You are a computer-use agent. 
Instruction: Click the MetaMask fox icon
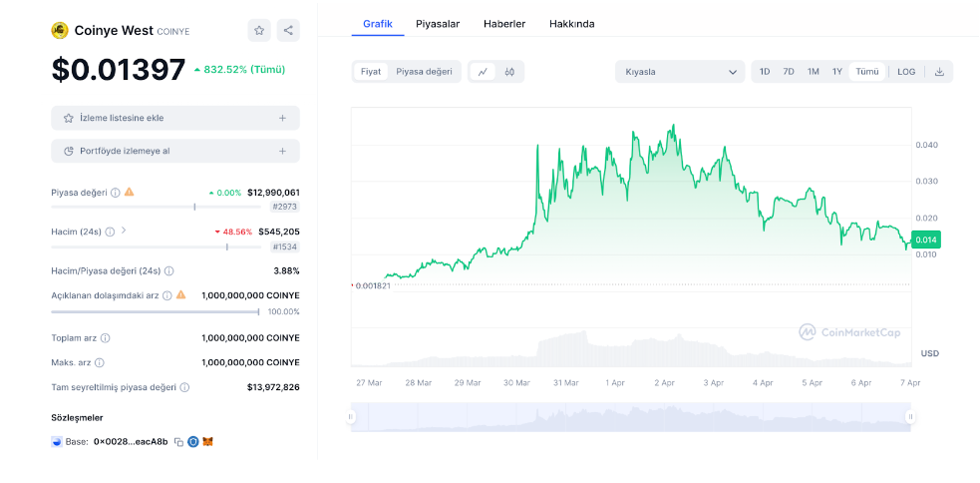pyautogui.click(x=208, y=441)
